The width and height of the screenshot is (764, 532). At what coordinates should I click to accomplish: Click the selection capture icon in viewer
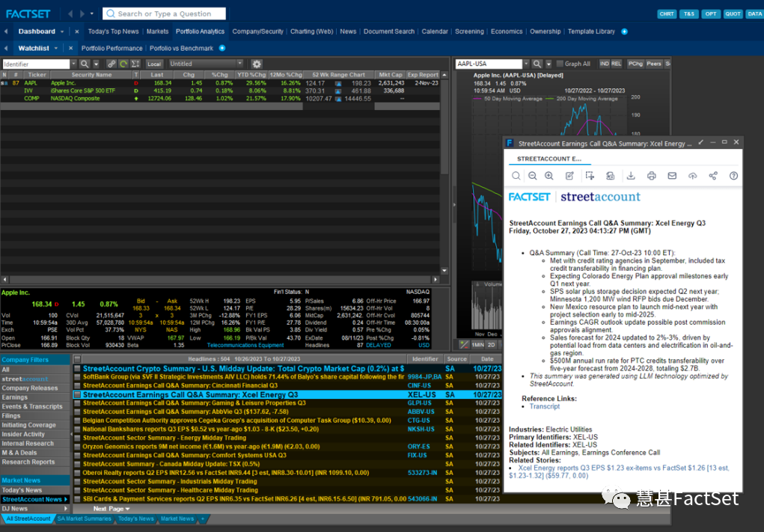590,176
